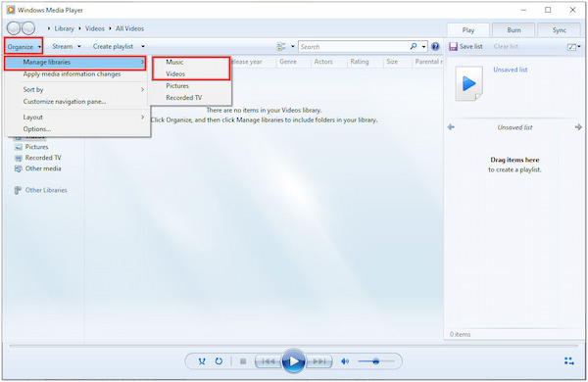Switch to Now Playing view

point(569,361)
